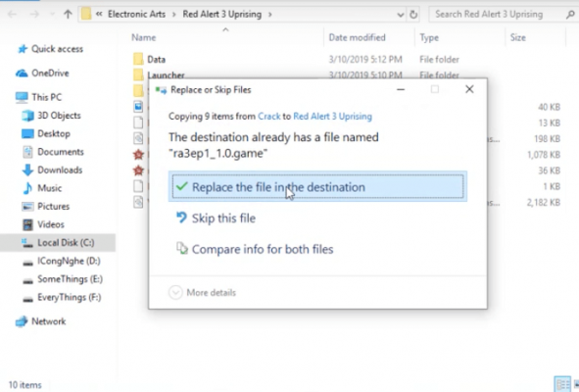The image size is (579, 392).
Task: Open the address bar history dropdown
Action: point(401,15)
